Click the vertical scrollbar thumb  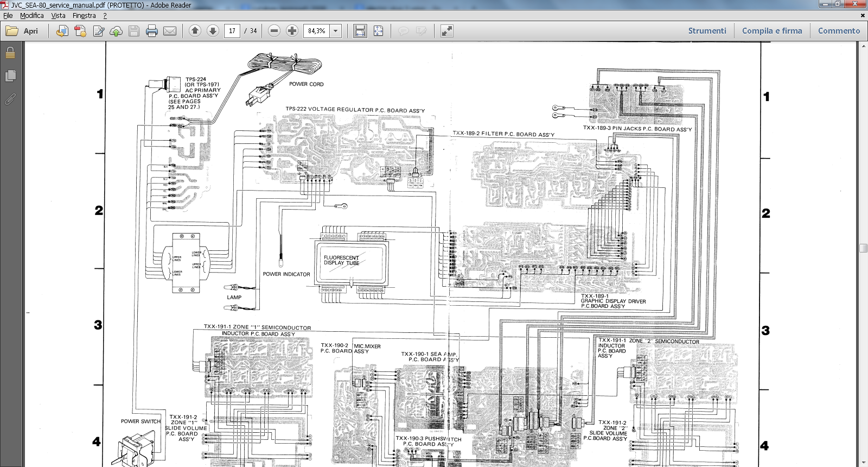point(863,248)
